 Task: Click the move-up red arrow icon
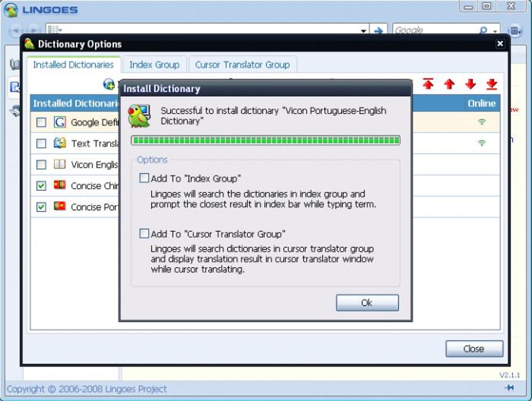[x=449, y=84]
